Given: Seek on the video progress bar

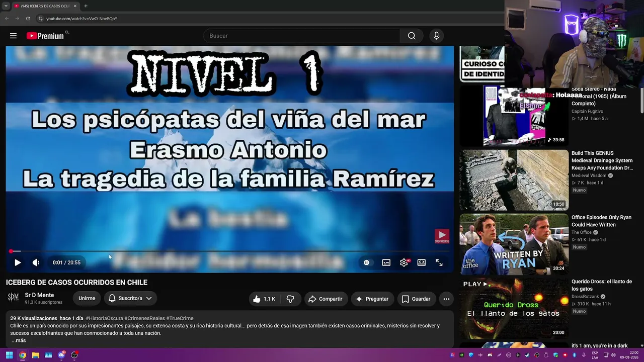Looking at the screenshot, I should pyautogui.click(x=230, y=251).
